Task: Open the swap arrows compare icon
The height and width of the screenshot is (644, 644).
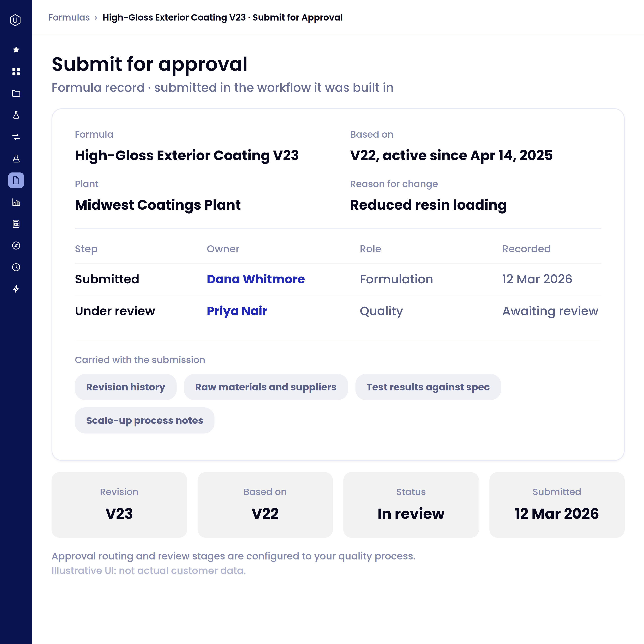Action: point(16,137)
